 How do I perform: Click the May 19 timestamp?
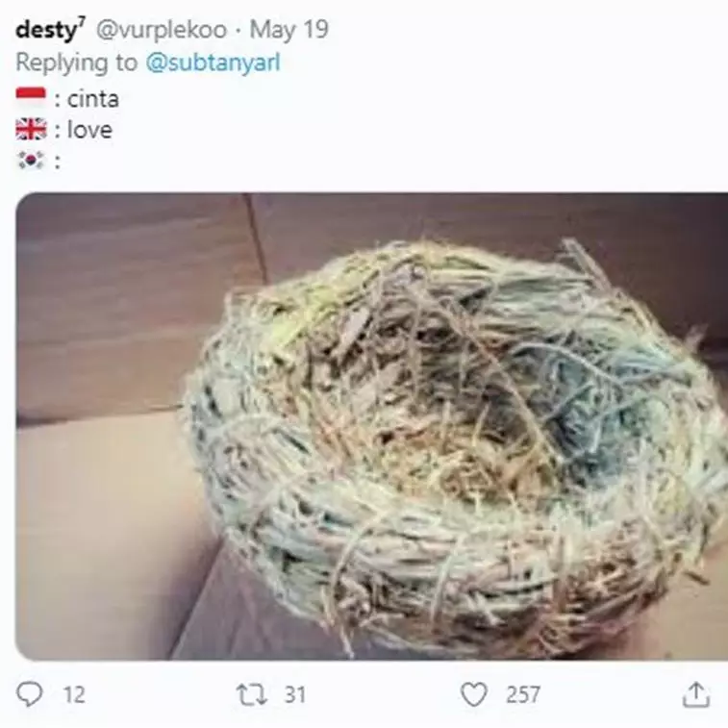click(x=289, y=30)
